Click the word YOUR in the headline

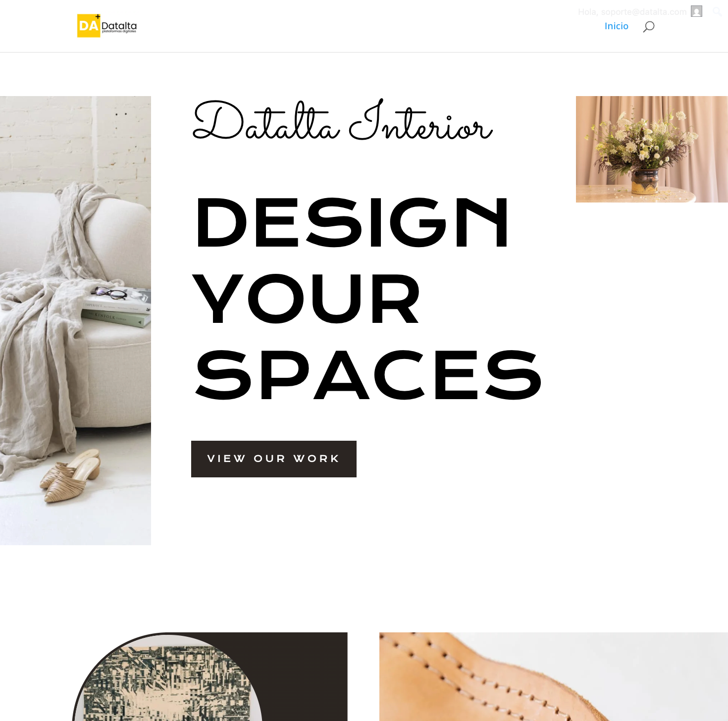(306, 299)
